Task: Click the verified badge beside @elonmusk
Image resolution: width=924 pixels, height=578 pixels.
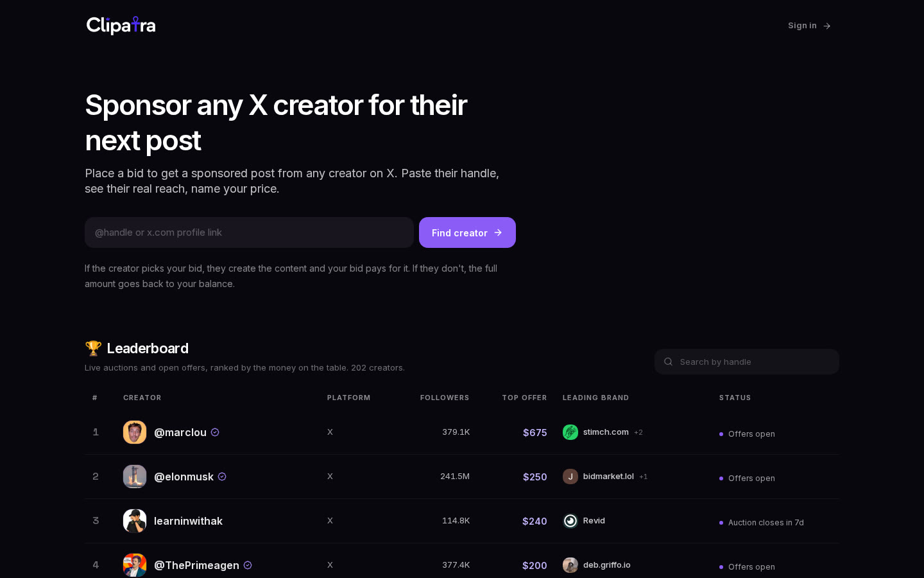Action: point(222,477)
